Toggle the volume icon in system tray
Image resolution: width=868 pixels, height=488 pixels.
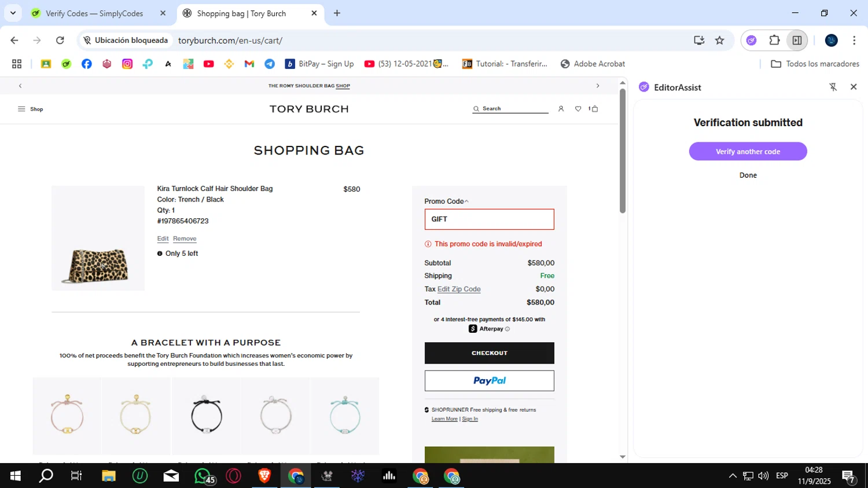tap(763, 476)
